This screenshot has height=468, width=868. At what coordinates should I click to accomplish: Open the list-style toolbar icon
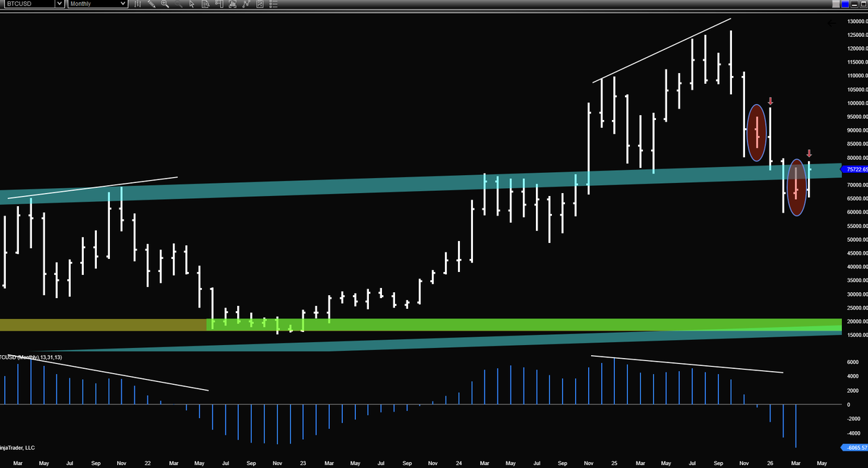273,4
